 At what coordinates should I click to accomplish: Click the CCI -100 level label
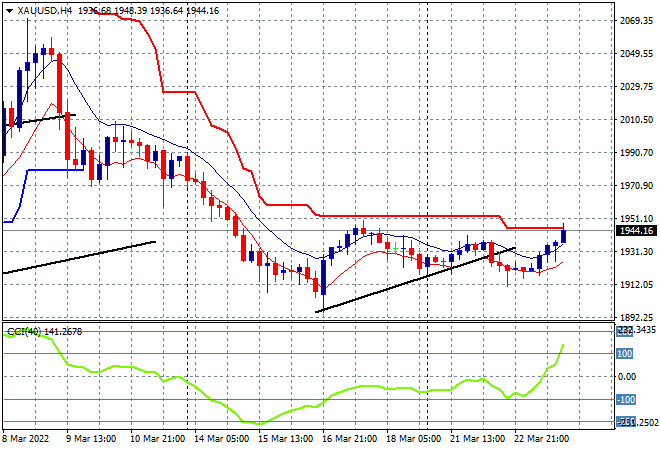(625, 400)
